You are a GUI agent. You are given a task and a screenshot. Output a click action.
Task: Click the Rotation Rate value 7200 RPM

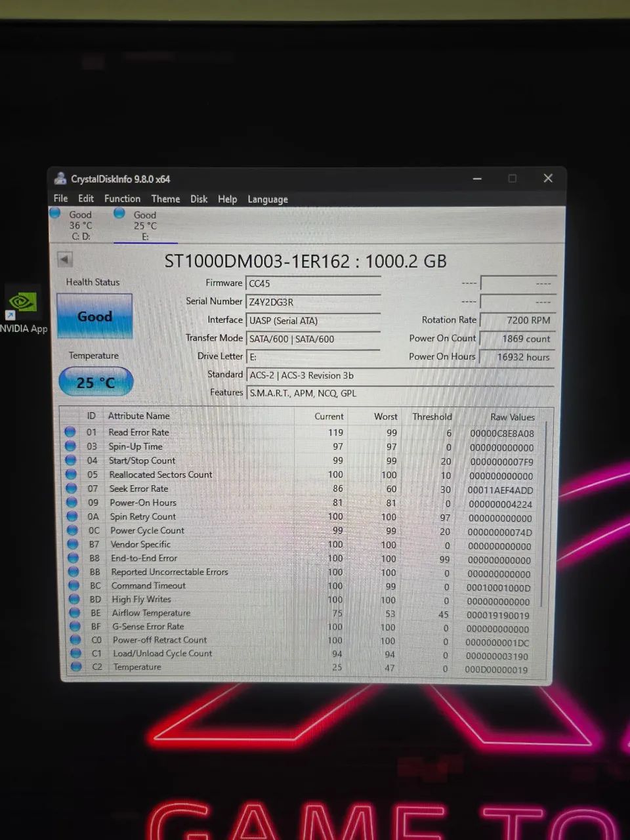click(x=518, y=320)
